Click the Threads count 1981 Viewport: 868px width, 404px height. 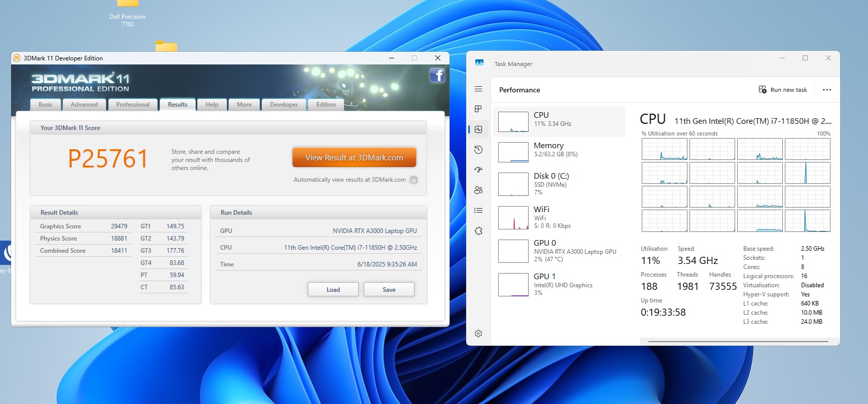[x=688, y=287]
